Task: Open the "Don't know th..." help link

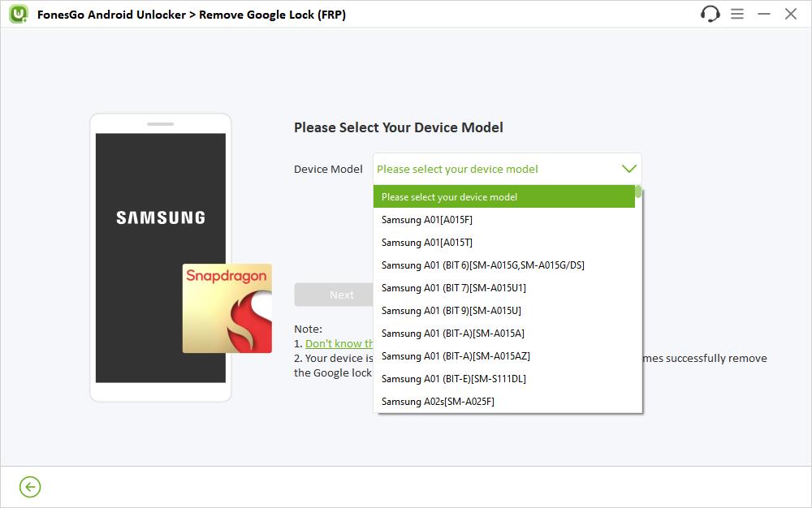Action: (339, 343)
